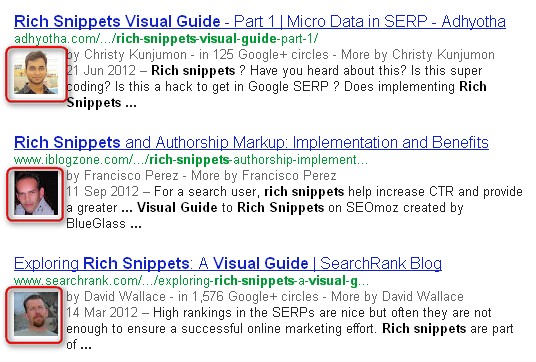Select 'More by David Wallace'
The image size is (536, 362).
tap(397, 297)
